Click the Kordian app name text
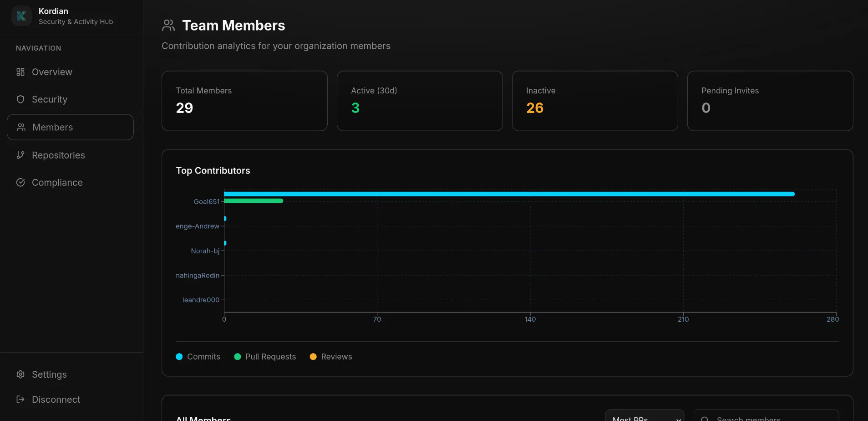868x421 pixels. click(53, 11)
